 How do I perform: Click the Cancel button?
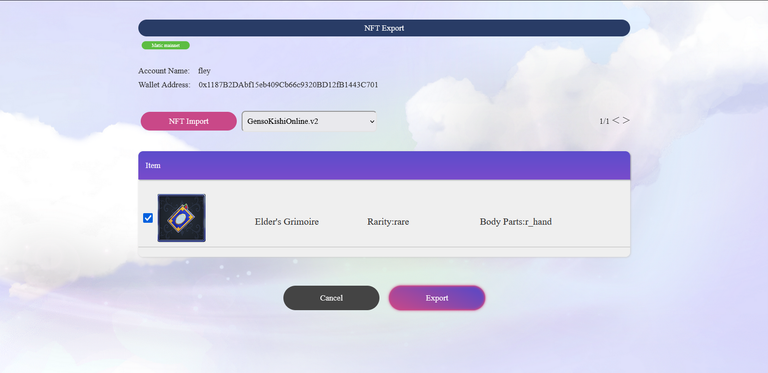[x=331, y=298]
